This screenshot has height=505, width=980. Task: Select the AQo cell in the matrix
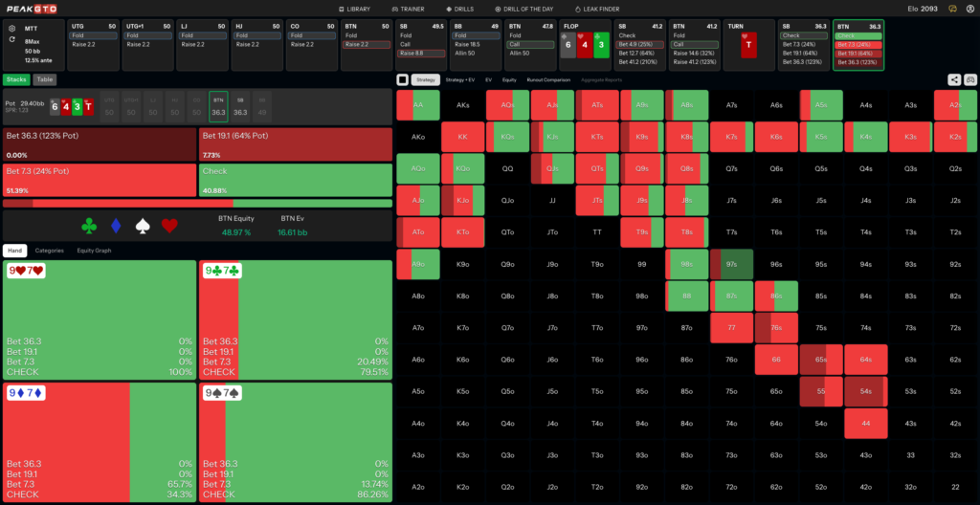point(418,168)
